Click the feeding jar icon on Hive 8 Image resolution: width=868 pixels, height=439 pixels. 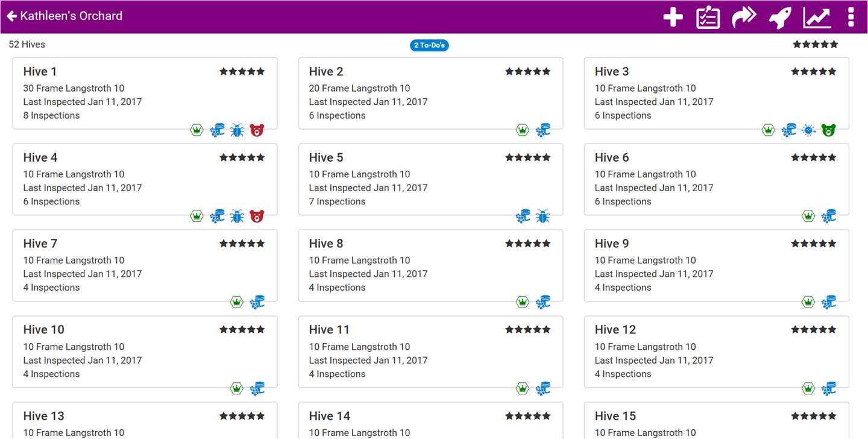tap(543, 303)
